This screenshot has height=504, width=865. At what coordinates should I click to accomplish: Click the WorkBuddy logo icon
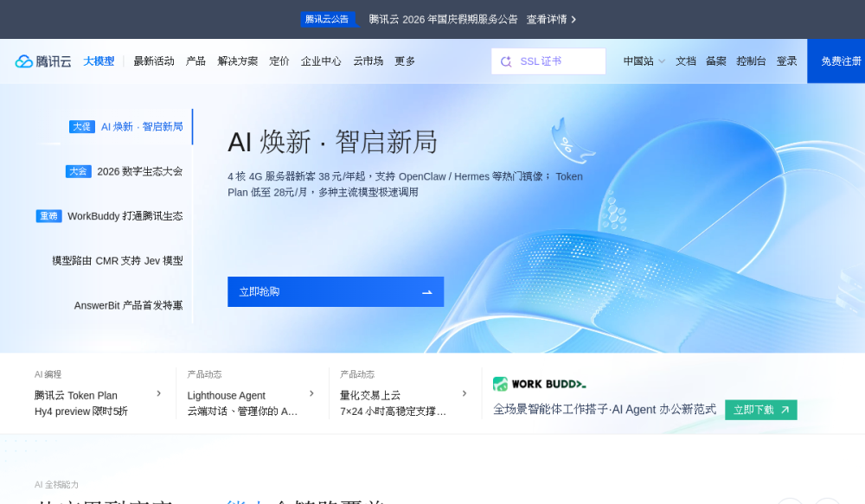point(500,384)
